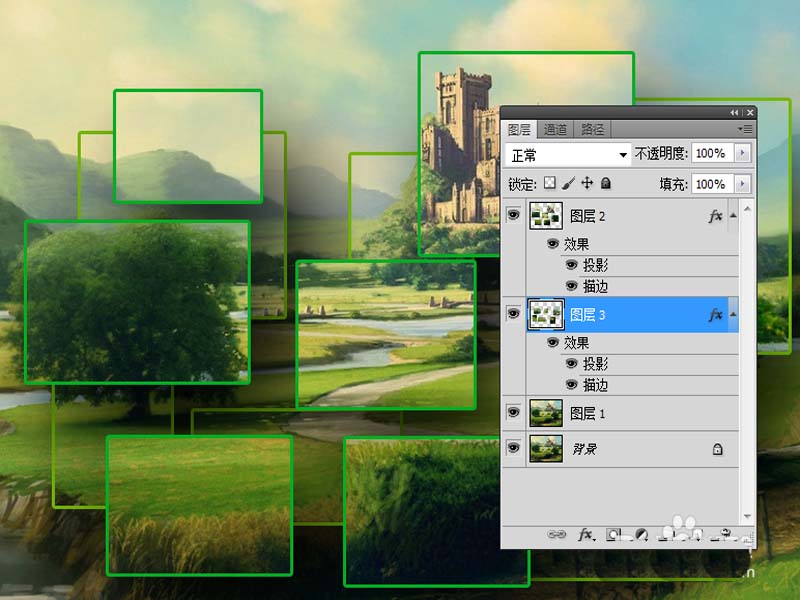This screenshot has height=600, width=800.
Task: Click the fx badge on 图层 3
Action: click(716, 315)
